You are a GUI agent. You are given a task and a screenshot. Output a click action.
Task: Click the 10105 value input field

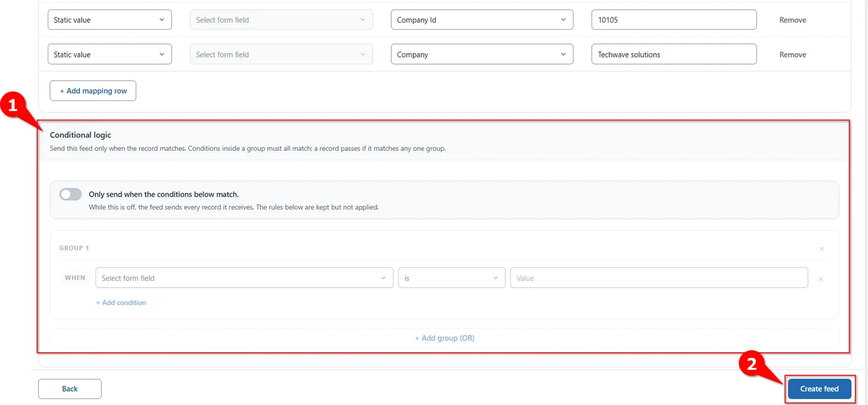674,20
